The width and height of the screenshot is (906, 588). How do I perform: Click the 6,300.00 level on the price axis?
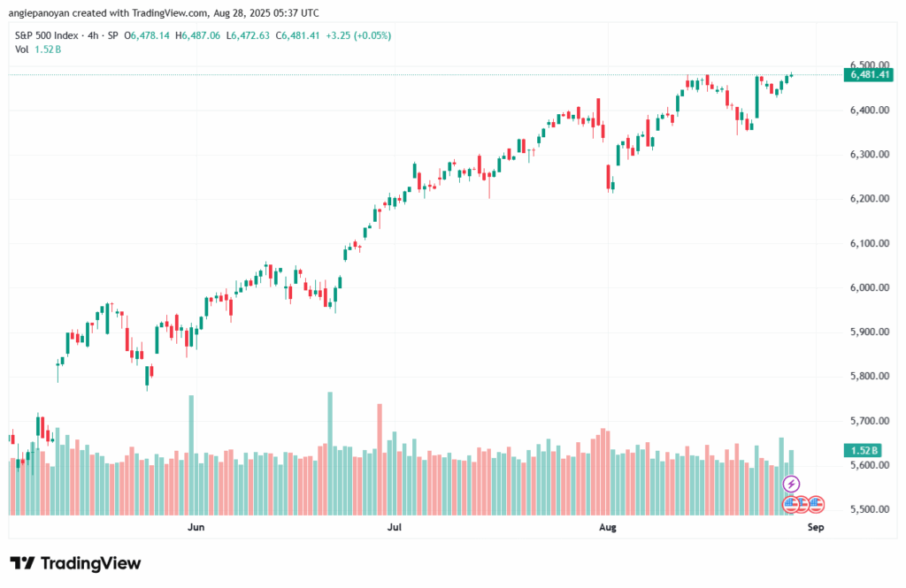tap(870, 155)
